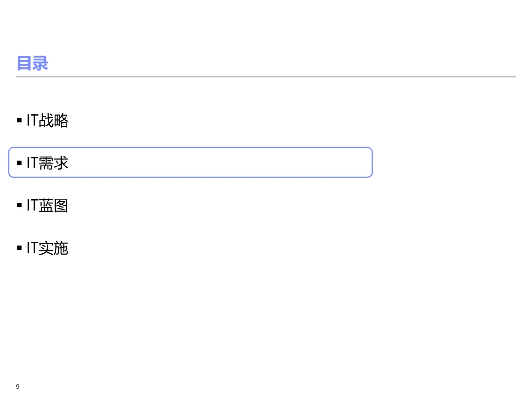Select the IT需求 list item text
This screenshot has height=399, width=532.
[x=47, y=163]
